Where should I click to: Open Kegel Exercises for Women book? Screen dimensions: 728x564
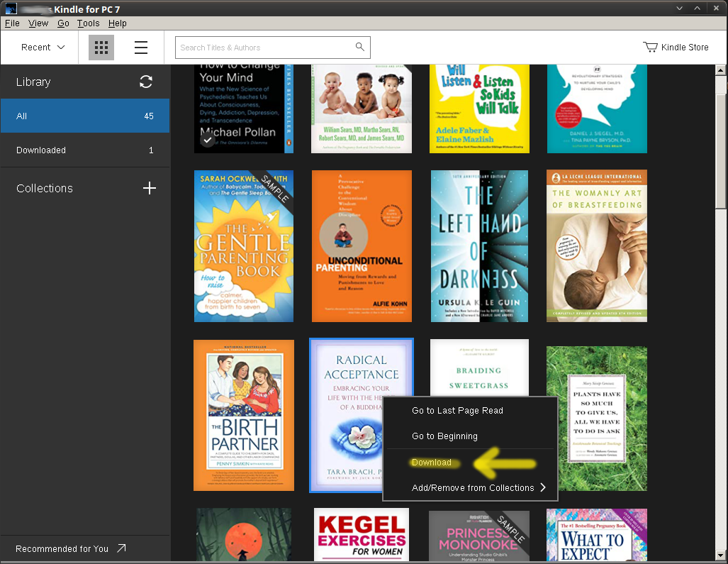362,534
